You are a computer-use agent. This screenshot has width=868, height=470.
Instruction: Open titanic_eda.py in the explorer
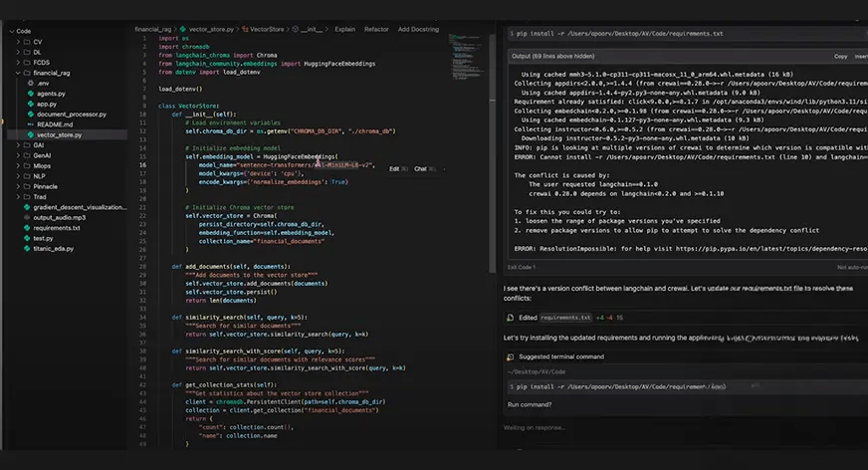[x=53, y=249]
